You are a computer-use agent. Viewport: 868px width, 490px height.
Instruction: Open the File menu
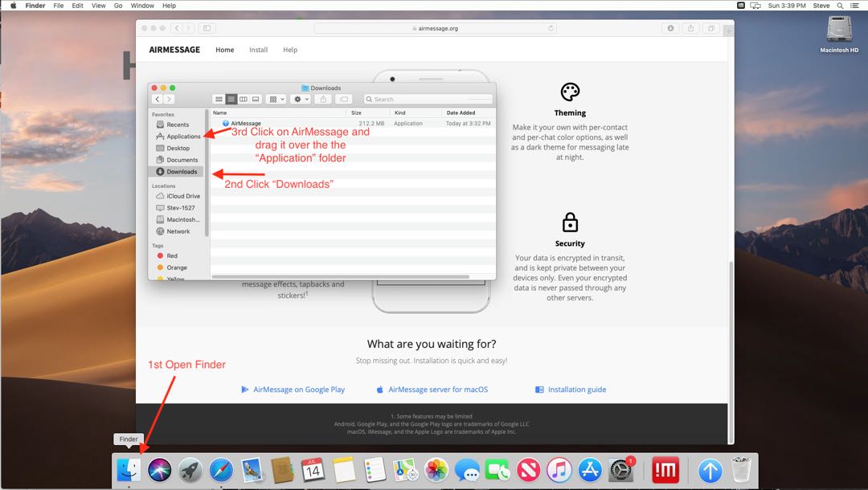58,6
